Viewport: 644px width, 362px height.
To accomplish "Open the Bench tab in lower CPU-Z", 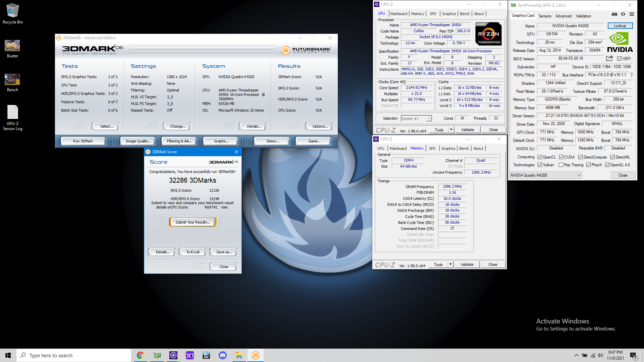I will tap(464, 148).
